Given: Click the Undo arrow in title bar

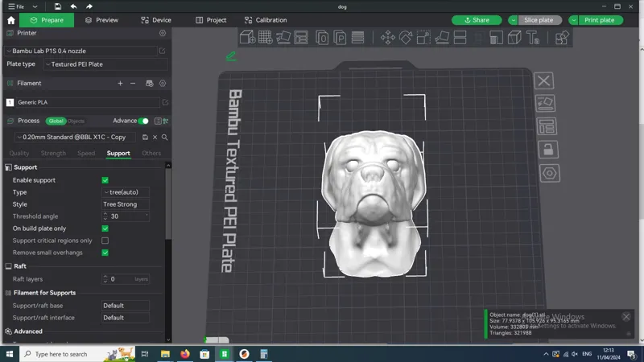Looking at the screenshot, I should 73,6.
